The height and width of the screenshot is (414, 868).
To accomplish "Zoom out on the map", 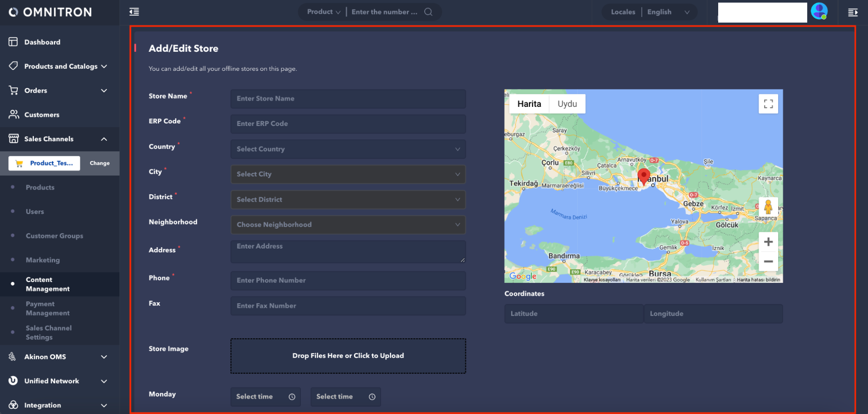I will 768,262.
